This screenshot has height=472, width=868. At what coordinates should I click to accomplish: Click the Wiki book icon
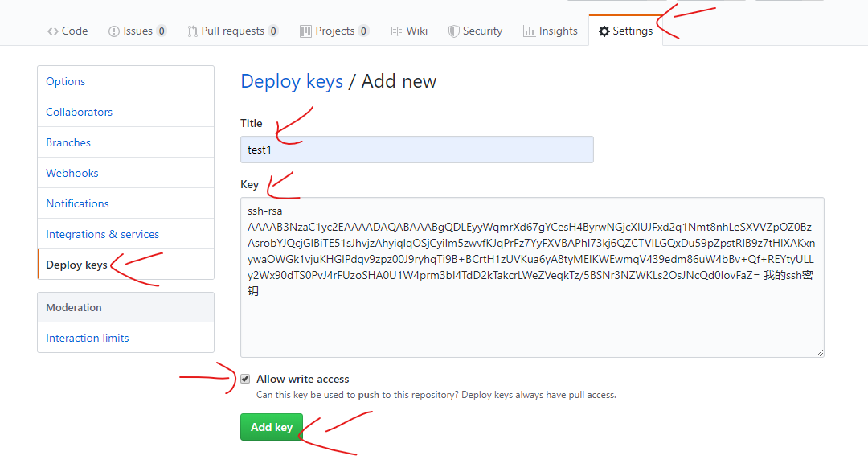coord(397,31)
